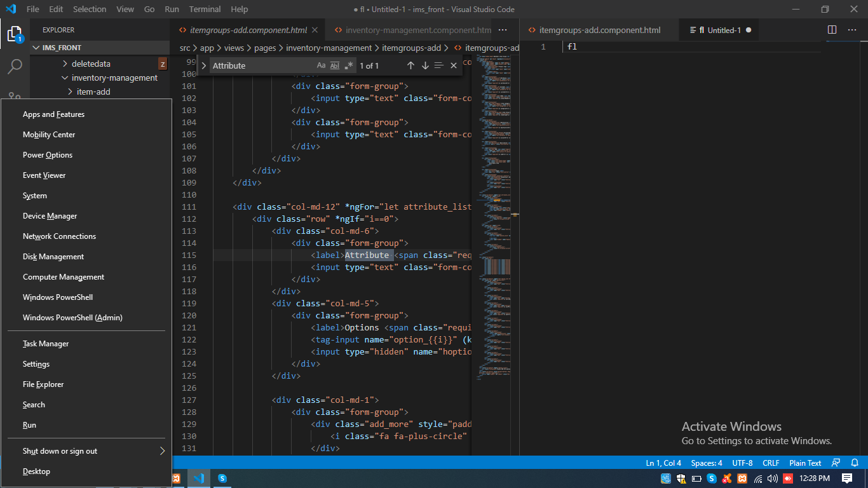Switch to inventory-management.component.html tab
This screenshot has width=868, height=488.
click(x=412, y=30)
